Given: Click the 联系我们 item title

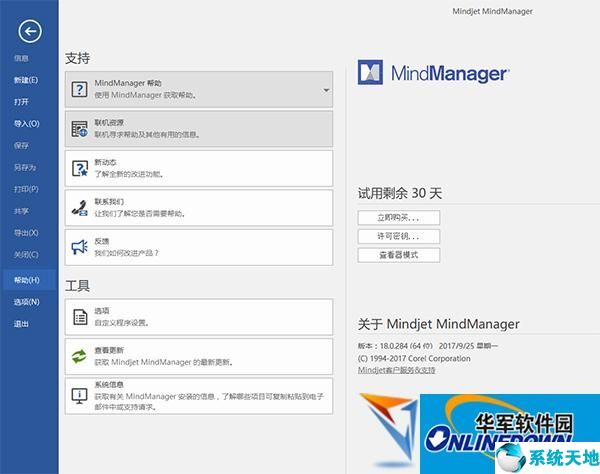Looking at the screenshot, I should tap(109, 202).
